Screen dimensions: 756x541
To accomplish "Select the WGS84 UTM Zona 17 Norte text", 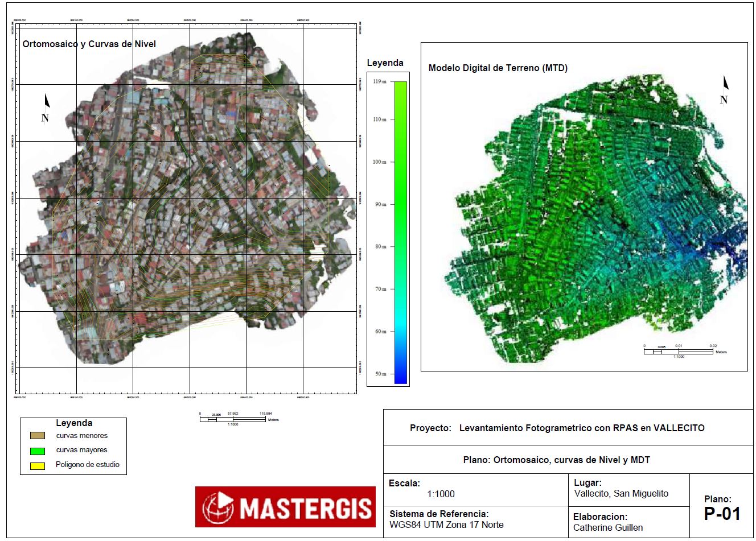I will 446,525.
